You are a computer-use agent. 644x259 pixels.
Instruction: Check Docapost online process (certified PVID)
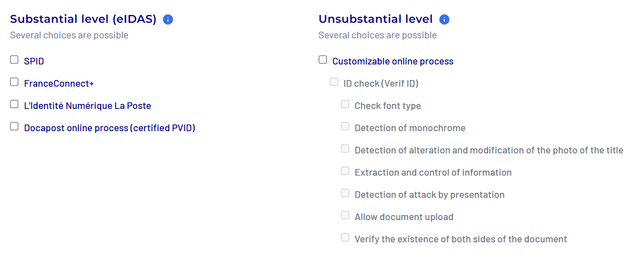coord(14,127)
